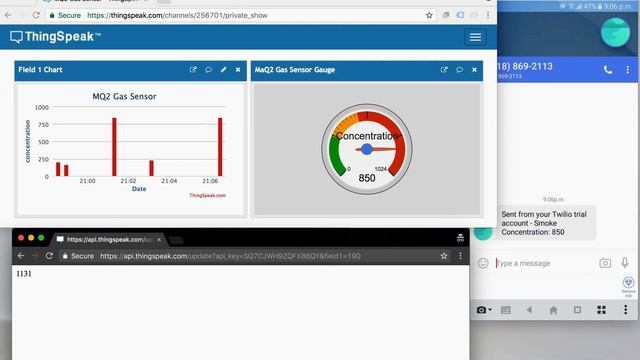This screenshot has width=640, height=360.
Task: Click the incognito icon in dark window
Action: (460, 238)
